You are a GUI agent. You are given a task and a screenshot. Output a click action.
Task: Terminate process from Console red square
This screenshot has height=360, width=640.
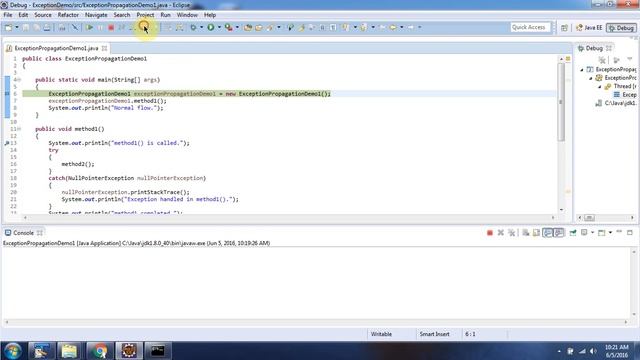point(490,233)
